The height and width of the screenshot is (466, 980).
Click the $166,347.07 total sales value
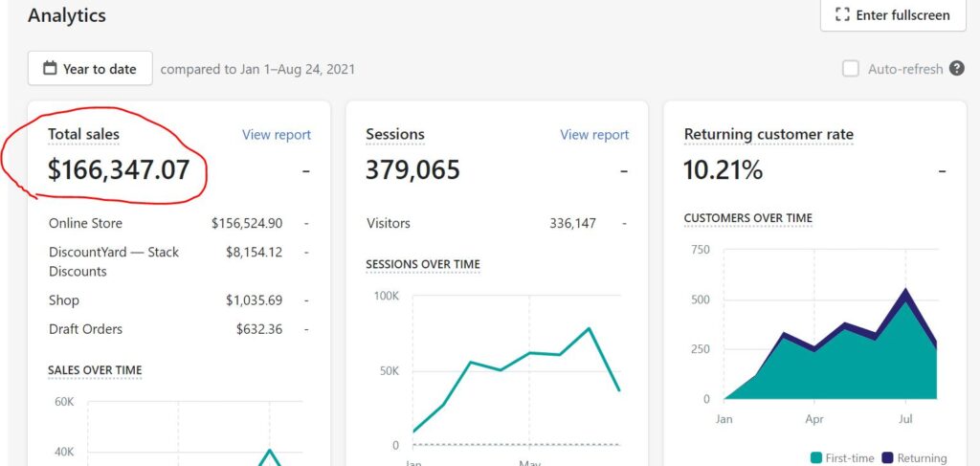[x=119, y=170]
